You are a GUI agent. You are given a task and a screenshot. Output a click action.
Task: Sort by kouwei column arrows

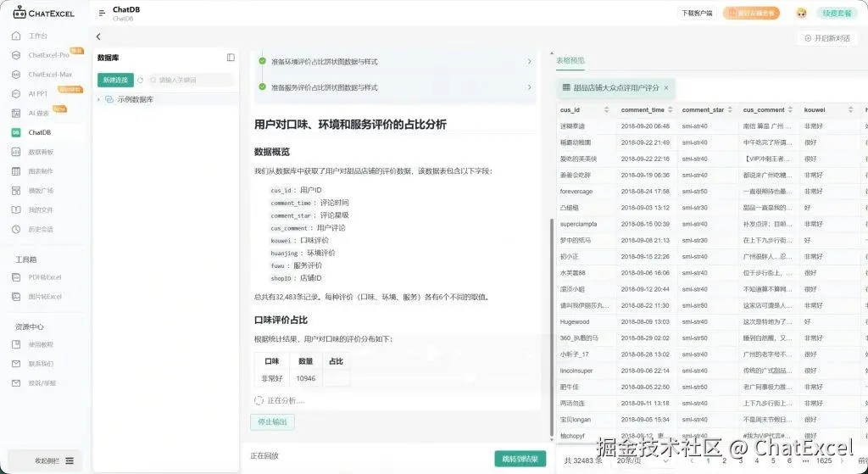(x=850, y=109)
